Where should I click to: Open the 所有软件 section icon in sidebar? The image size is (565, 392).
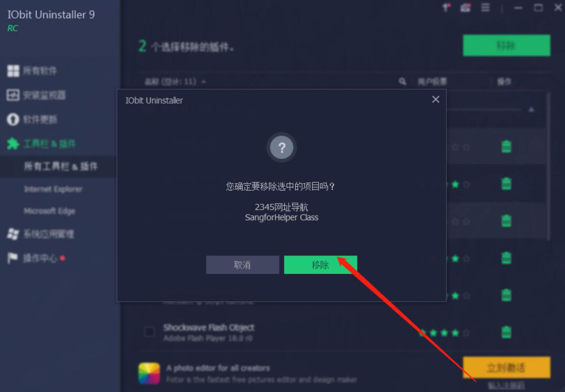click(13, 70)
